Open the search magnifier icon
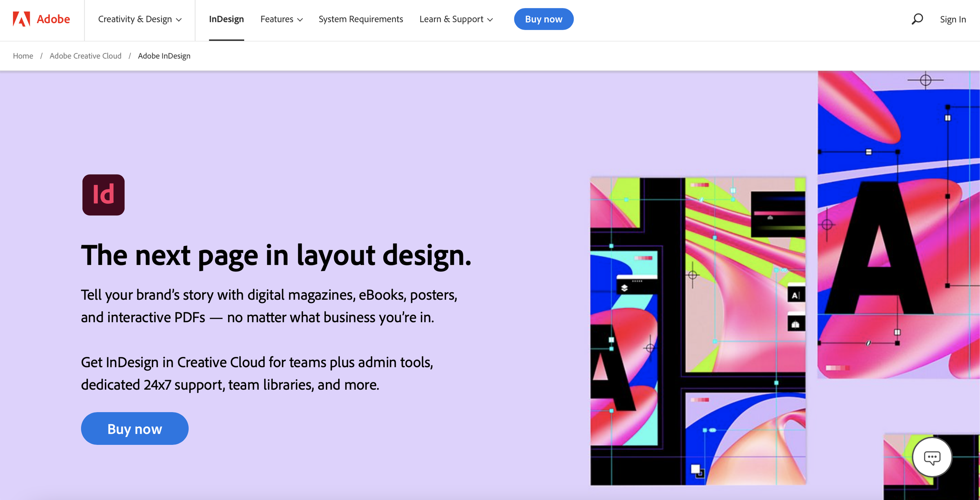980x500 pixels. 917,19
